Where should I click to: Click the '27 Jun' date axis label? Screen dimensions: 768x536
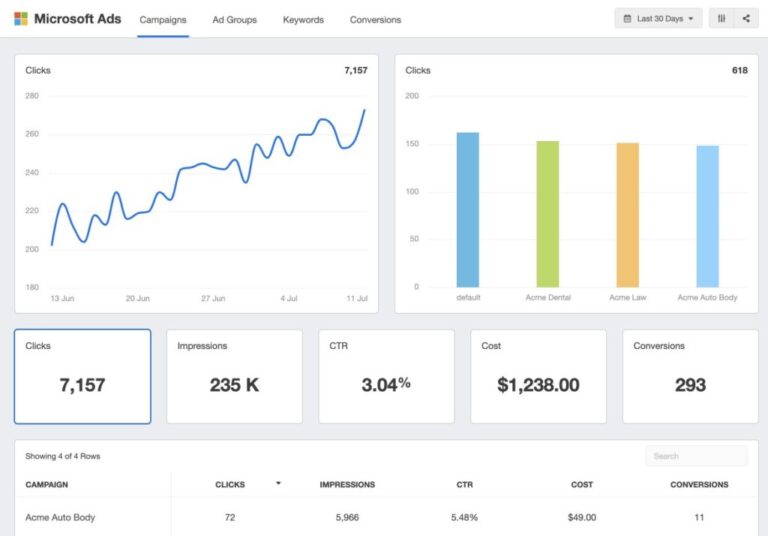click(x=213, y=298)
